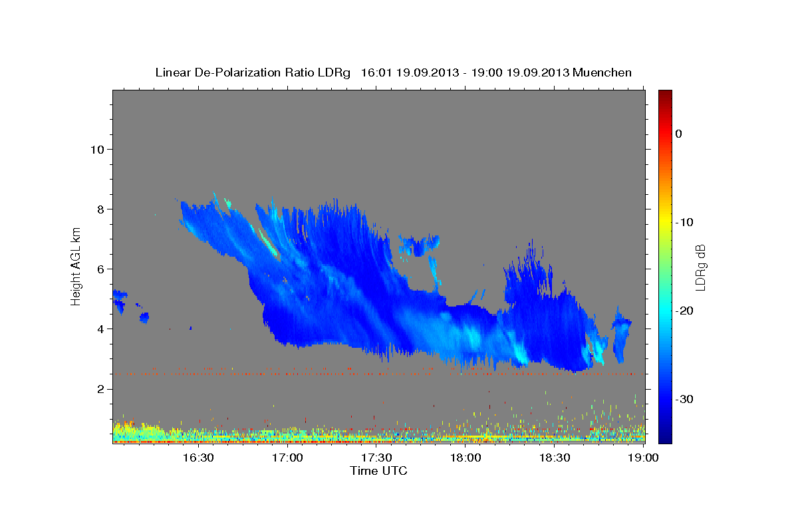Click the height tick label 4
The image size is (798, 532).
[x=100, y=329]
